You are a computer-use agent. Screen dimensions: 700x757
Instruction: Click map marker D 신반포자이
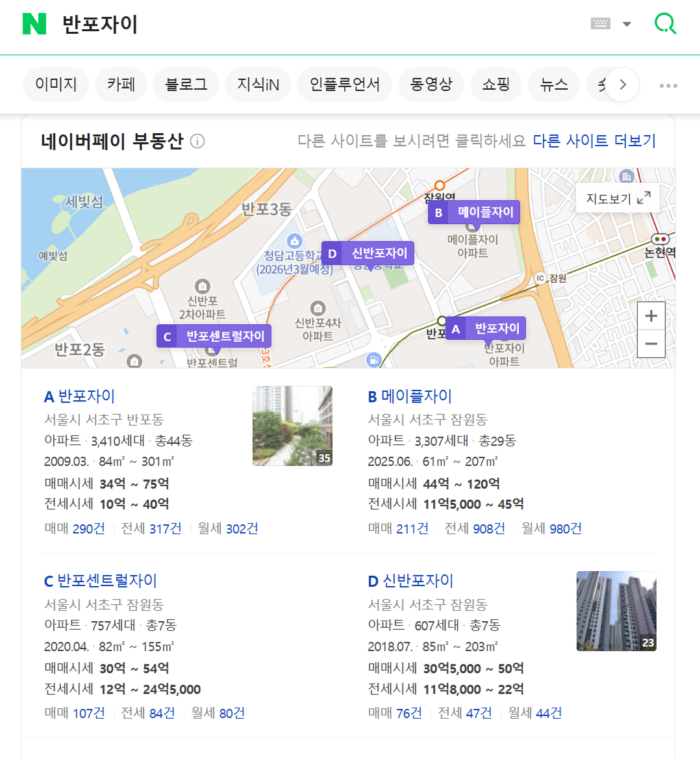pos(368,253)
